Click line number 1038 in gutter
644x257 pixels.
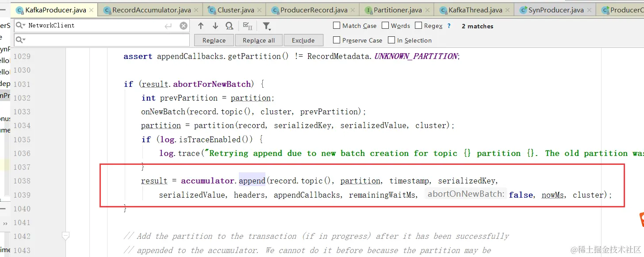point(22,181)
